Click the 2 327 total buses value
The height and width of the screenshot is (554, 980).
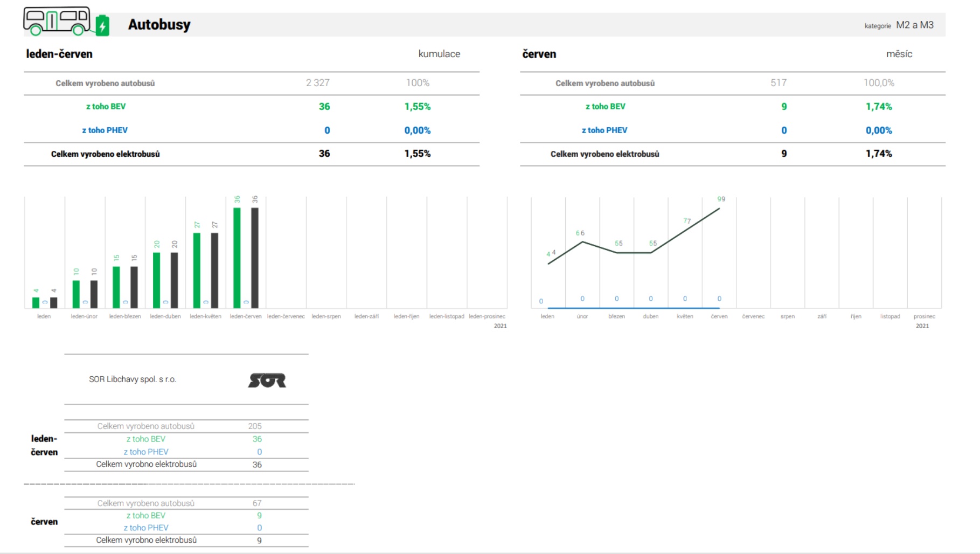(317, 83)
